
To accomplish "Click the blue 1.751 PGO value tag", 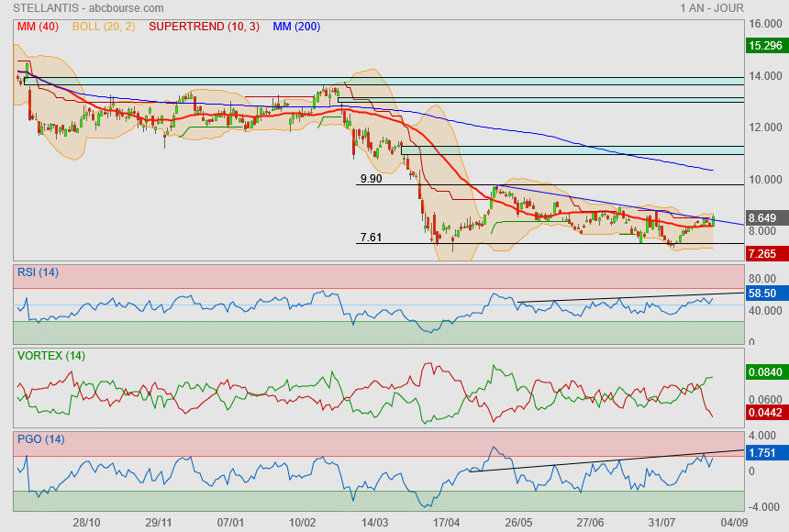I will (x=765, y=453).
